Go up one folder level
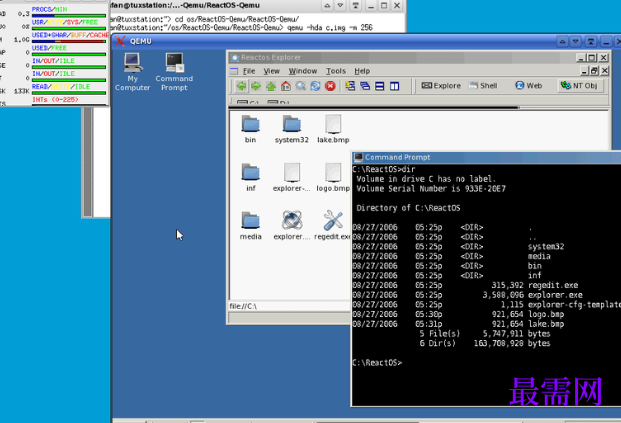 [x=271, y=86]
